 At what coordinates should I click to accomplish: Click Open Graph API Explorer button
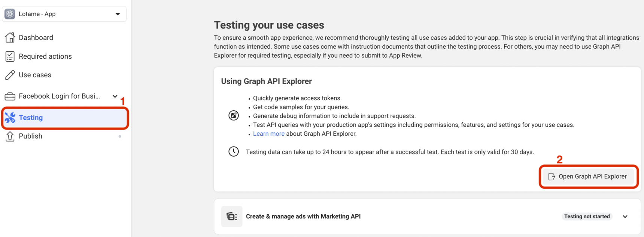(x=589, y=176)
